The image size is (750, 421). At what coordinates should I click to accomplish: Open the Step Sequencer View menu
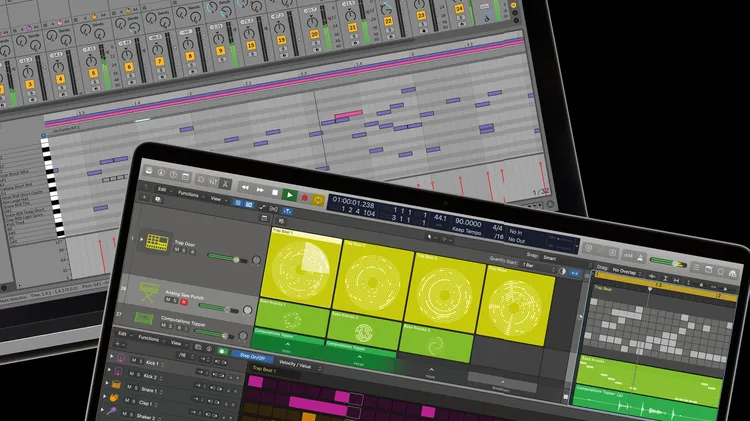(x=176, y=343)
